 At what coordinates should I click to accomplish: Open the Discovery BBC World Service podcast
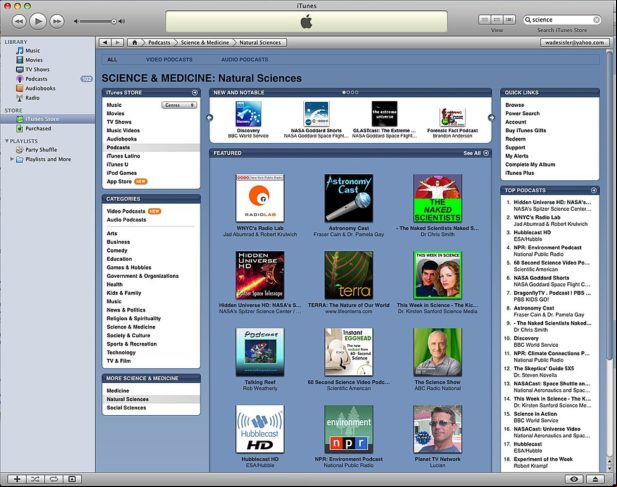(x=248, y=114)
